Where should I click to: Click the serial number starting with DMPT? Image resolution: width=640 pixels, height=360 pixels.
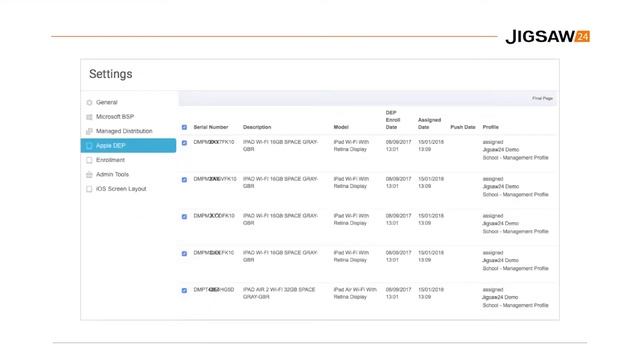coord(214,290)
